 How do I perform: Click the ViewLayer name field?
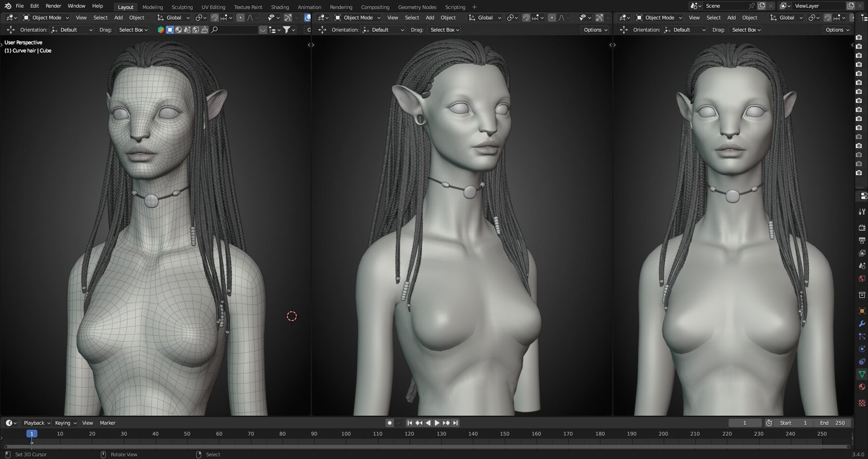[818, 6]
